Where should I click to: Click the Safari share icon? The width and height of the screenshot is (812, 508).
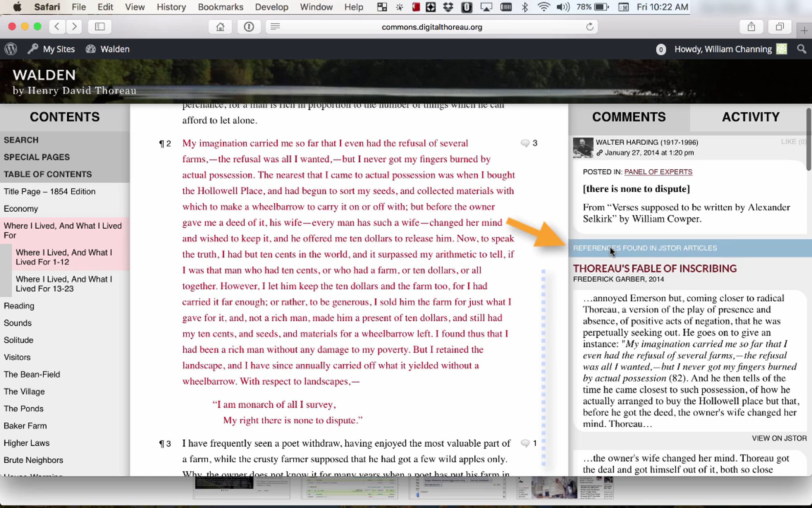click(x=751, y=27)
